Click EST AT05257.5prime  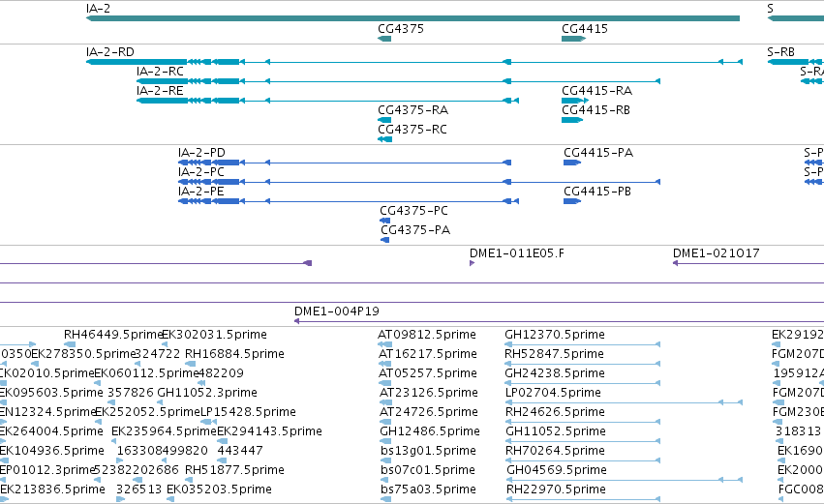coord(428,373)
